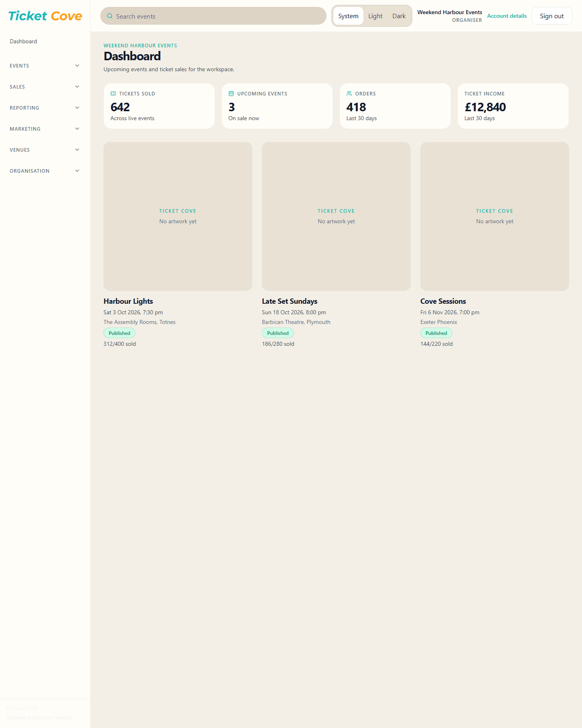Screen dimensions: 582x728
Task: Expand the Sales sidebar section
Action: point(45,87)
